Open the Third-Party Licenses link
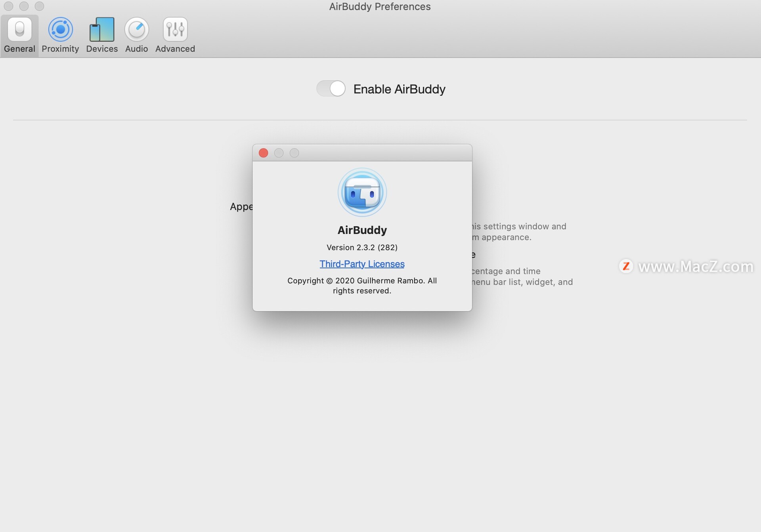The image size is (761, 532). (362, 264)
